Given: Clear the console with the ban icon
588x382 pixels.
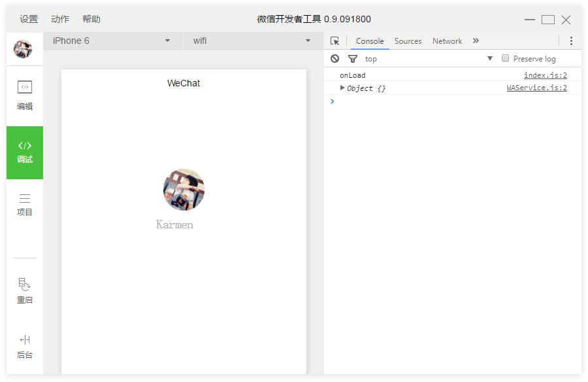Looking at the screenshot, I should (335, 58).
